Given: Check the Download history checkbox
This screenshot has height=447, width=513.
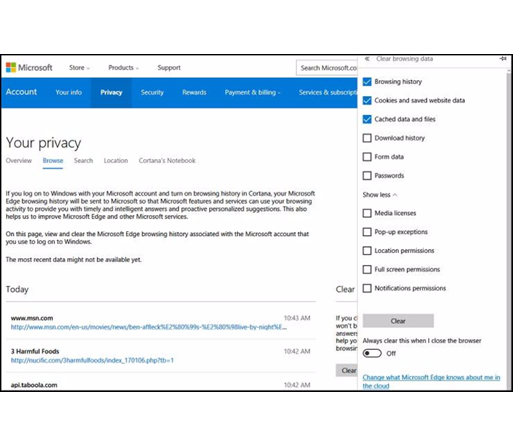Looking at the screenshot, I should [367, 138].
